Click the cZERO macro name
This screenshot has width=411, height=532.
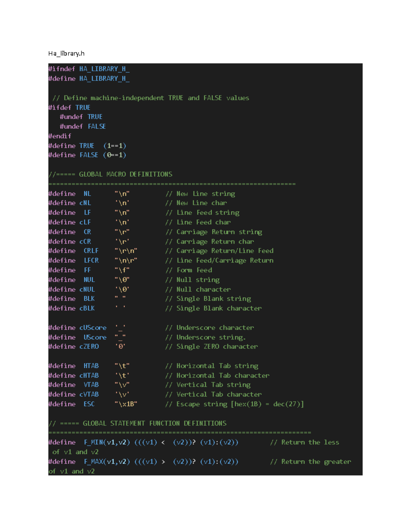pyautogui.click(x=89, y=347)
